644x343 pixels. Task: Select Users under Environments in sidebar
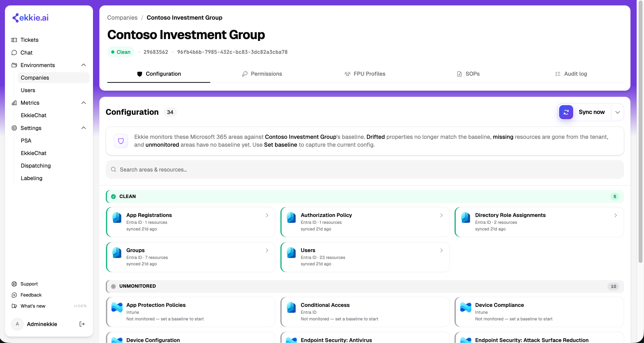coord(53,90)
